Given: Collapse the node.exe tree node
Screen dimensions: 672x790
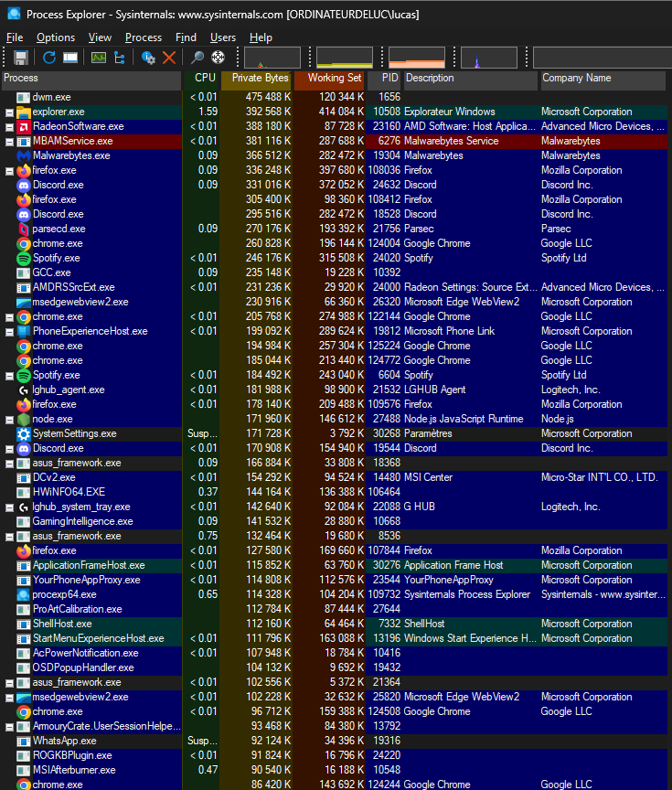Looking at the screenshot, I should click(9, 420).
